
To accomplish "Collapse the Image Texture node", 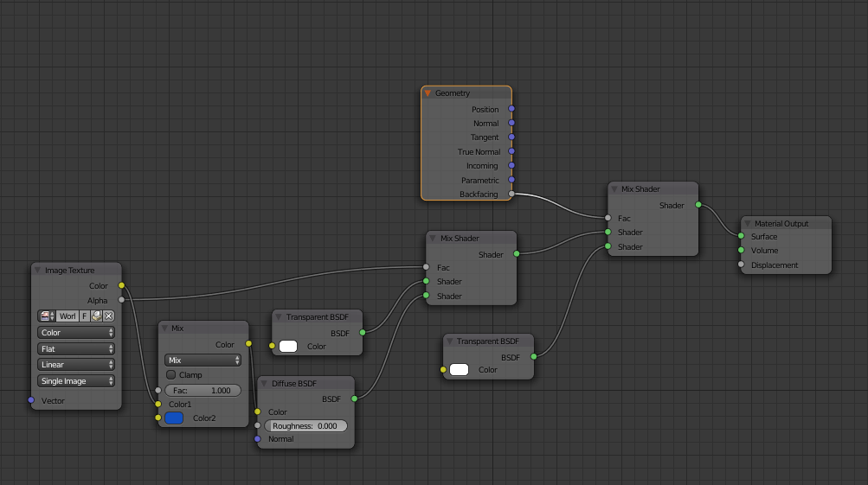I will click(37, 271).
